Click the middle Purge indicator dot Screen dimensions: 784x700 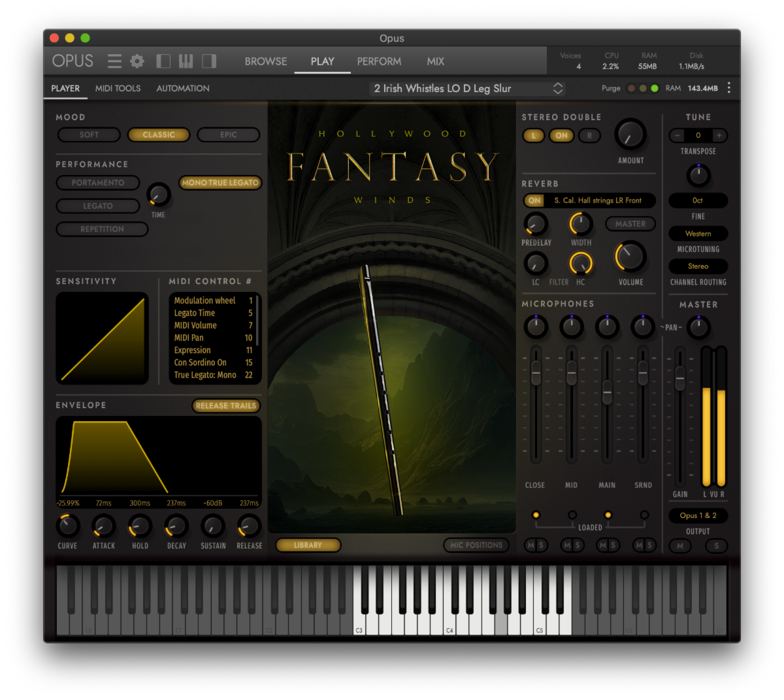pos(643,88)
